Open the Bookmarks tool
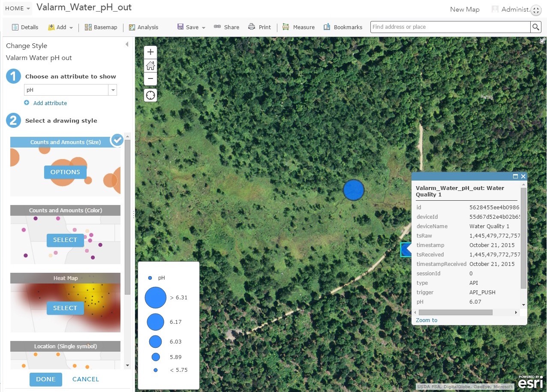The width and height of the screenshot is (547, 392). [x=343, y=27]
